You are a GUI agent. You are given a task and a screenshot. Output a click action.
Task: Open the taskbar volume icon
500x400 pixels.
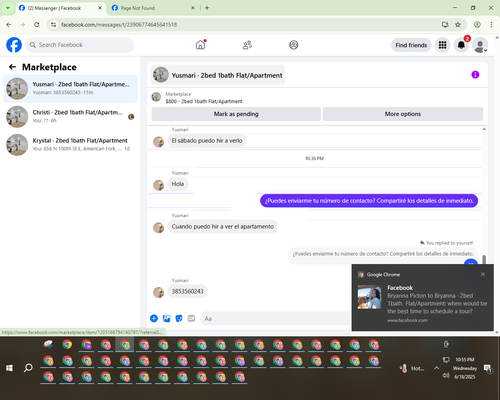point(446,376)
